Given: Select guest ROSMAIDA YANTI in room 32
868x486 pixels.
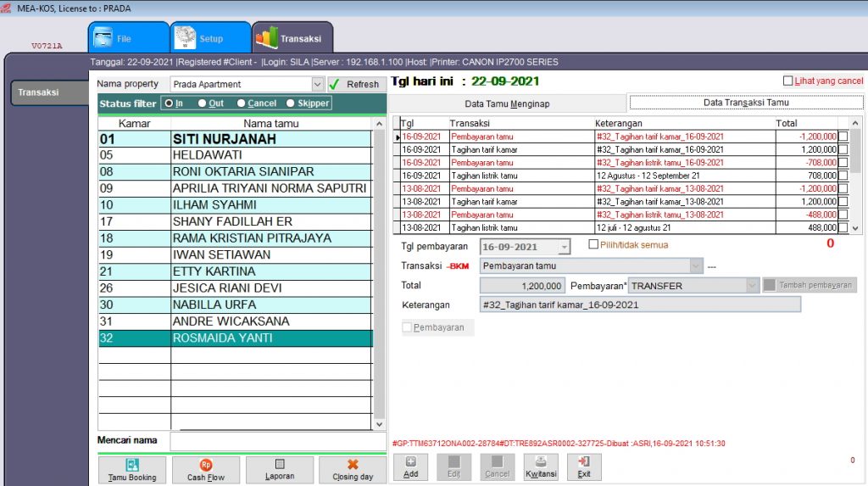Looking at the screenshot, I should (x=236, y=338).
